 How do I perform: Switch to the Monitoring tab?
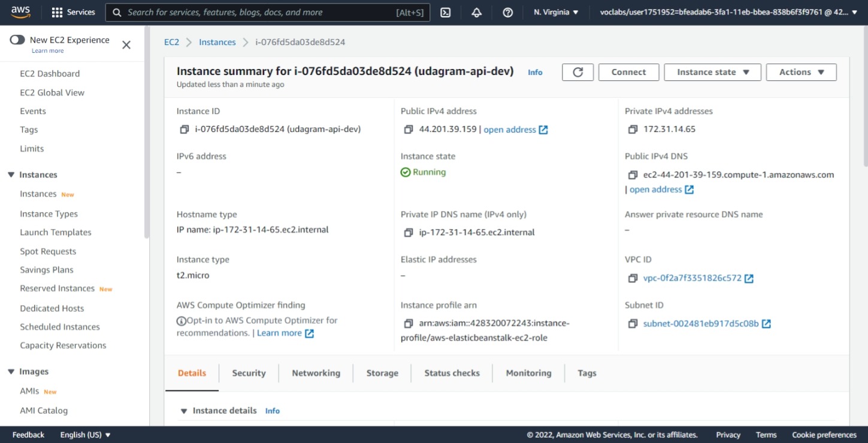[x=528, y=373]
